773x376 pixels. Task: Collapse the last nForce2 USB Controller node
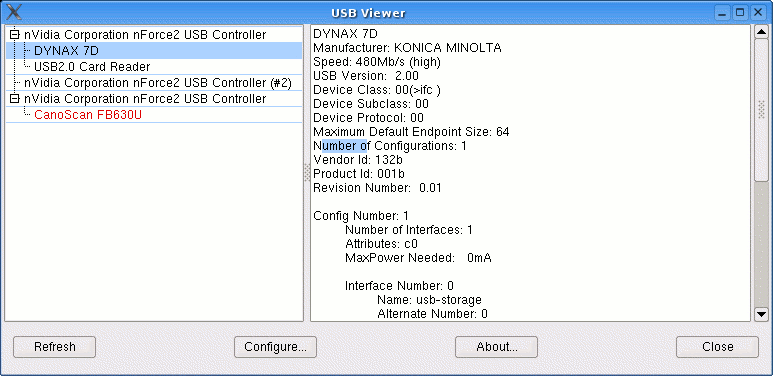(15, 99)
